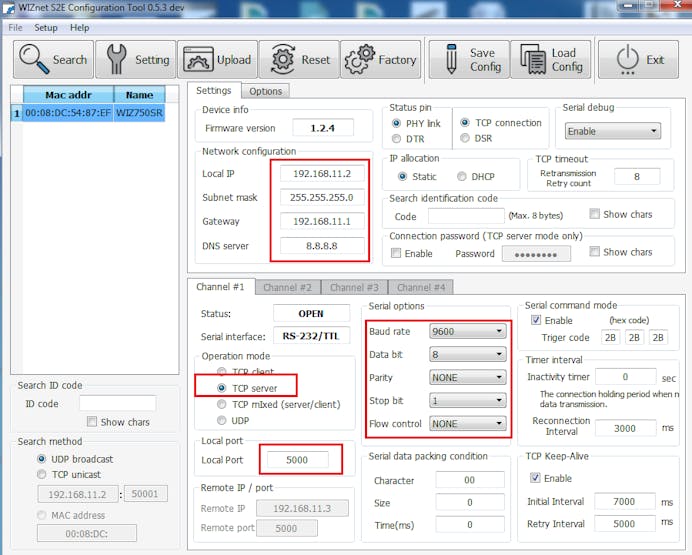This screenshot has height=555, width=692.
Task: Click the Load Config documents button
Action: pos(551,60)
